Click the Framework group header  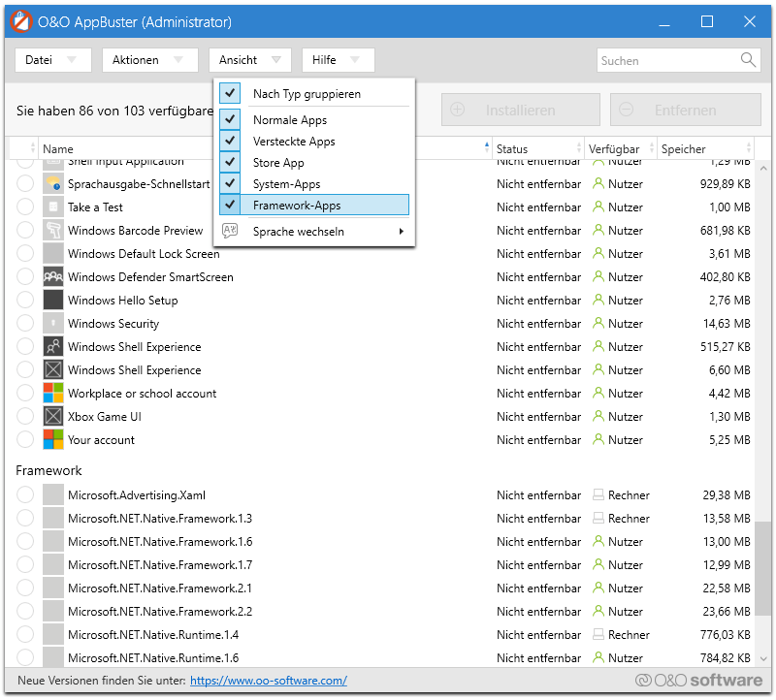tap(48, 470)
